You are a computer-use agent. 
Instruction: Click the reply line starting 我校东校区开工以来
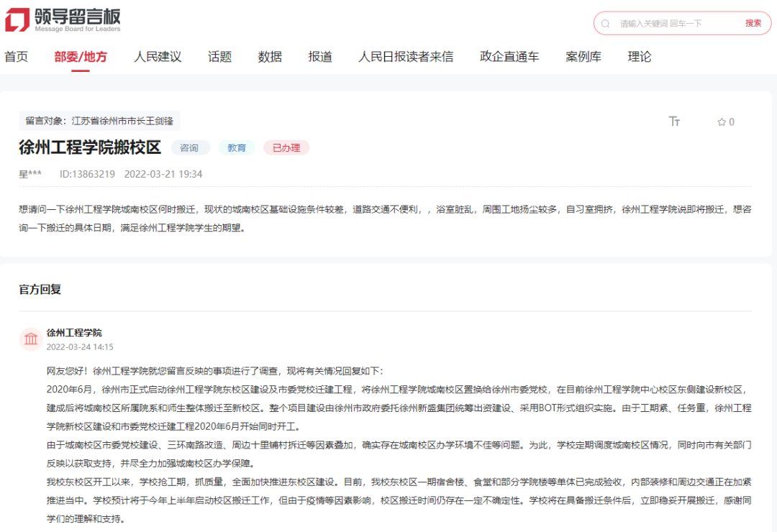tap(399, 482)
